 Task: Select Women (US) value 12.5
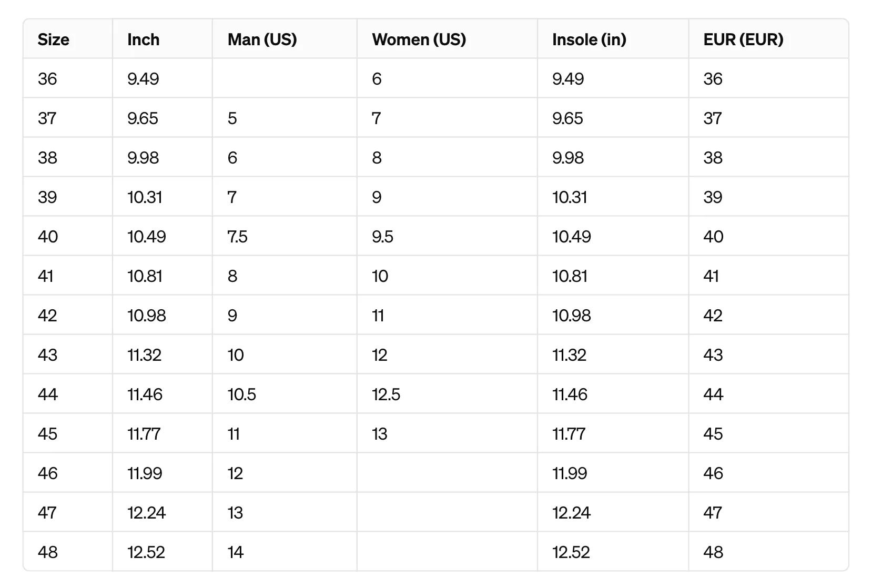coord(386,394)
